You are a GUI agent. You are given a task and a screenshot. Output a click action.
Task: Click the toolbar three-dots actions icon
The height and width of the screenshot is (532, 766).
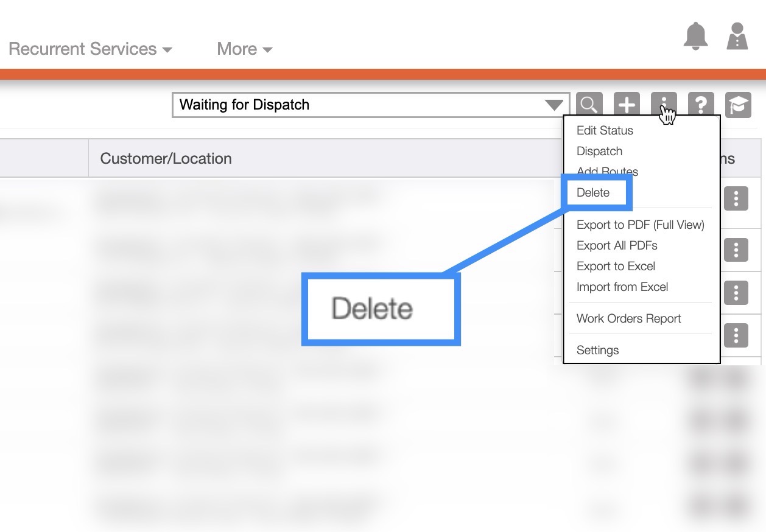[x=664, y=103]
